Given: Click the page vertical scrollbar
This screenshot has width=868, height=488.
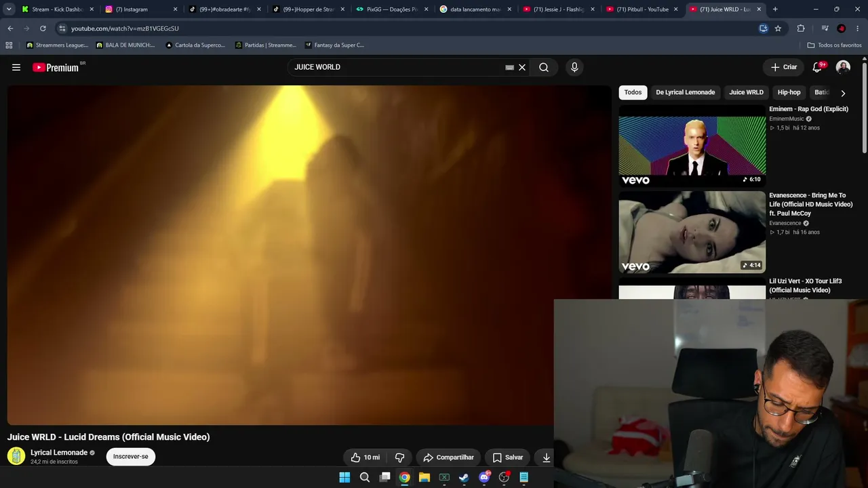Looking at the screenshot, I should [864, 108].
